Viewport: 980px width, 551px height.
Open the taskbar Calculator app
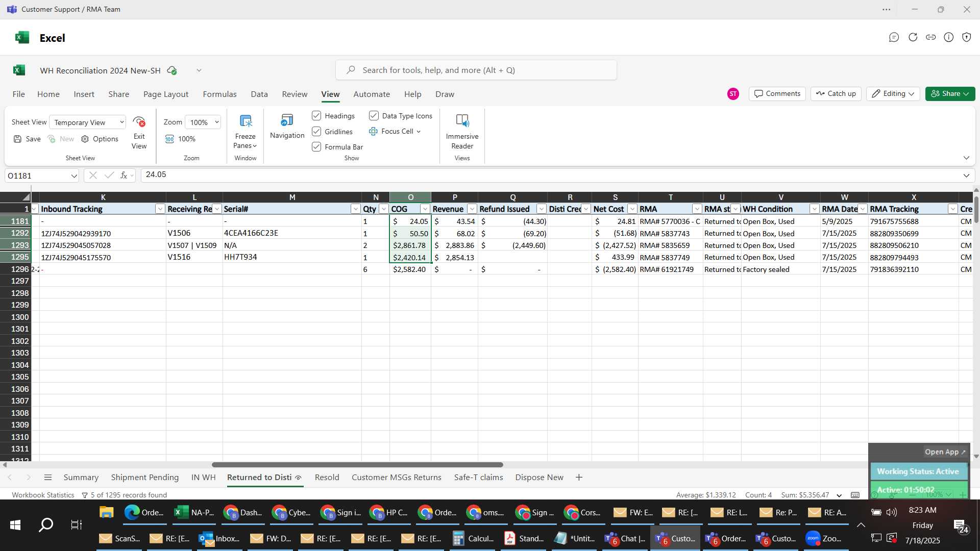click(x=473, y=538)
